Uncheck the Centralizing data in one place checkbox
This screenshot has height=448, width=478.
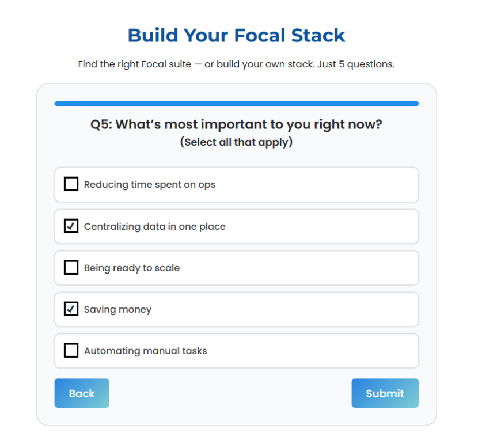coord(71,226)
